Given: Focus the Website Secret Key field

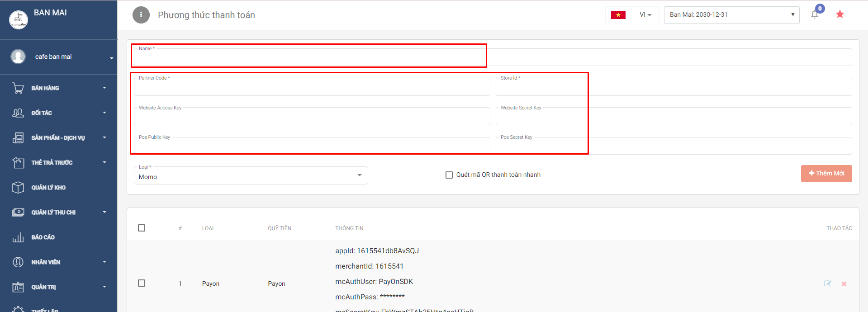Looking at the screenshot, I should (x=673, y=117).
